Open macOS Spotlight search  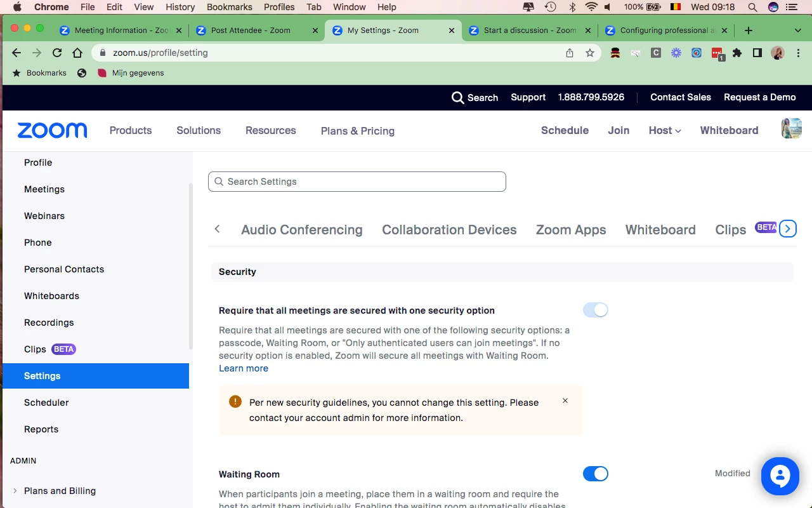click(x=752, y=7)
